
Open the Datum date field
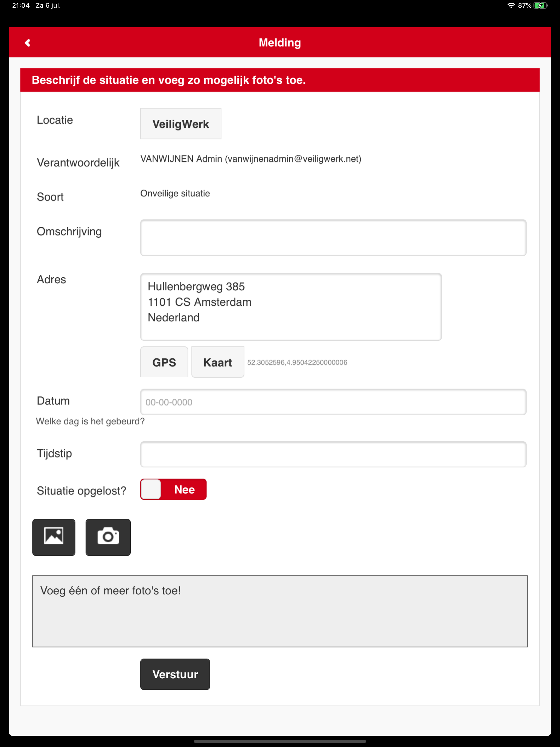333,402
